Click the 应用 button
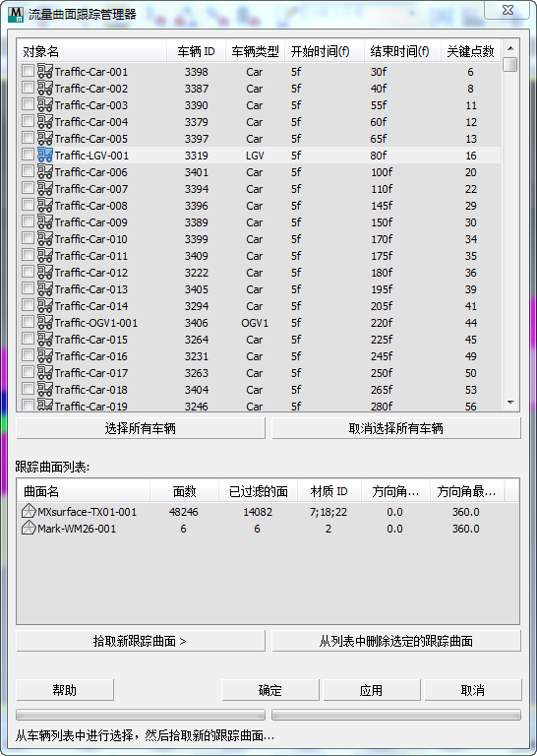Viewport: 537px width, 756px height. point(372,690)
